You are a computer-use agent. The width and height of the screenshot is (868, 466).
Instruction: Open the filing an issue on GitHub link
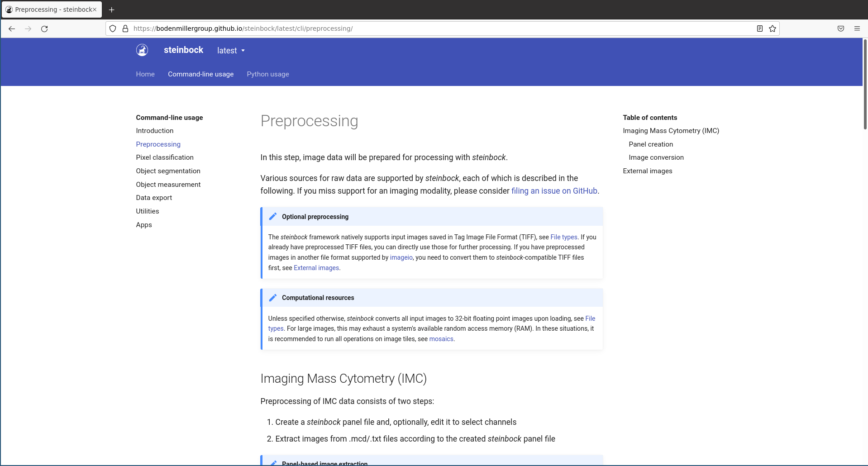(x=554, y=190)
